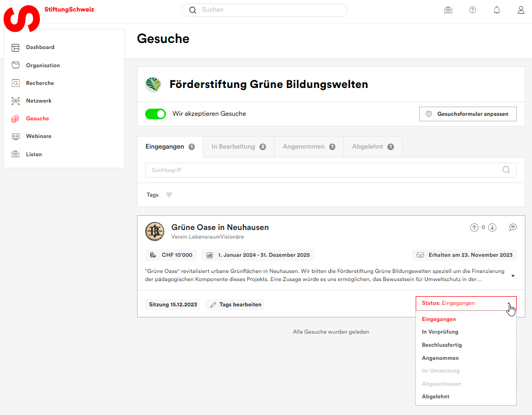This screenshot has width=532, height=415.
Task: Click the notification bell icon
Action: click(x=497, y=10)
